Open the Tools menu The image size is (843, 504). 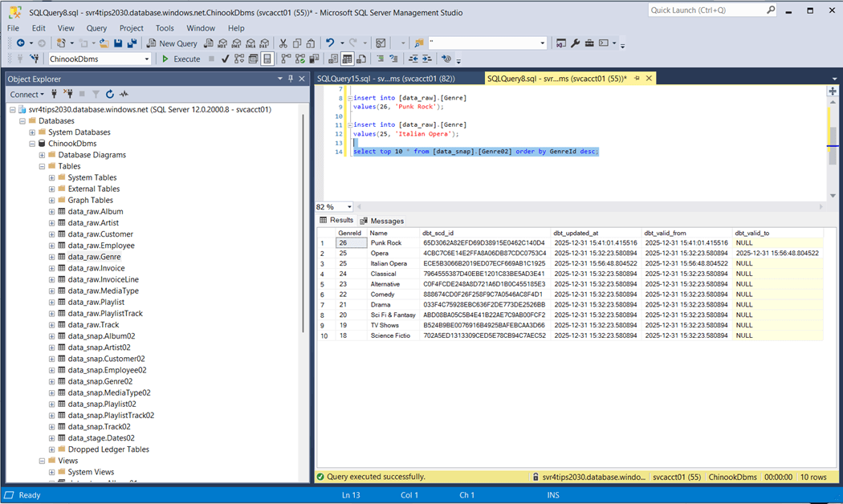(165, 28)
